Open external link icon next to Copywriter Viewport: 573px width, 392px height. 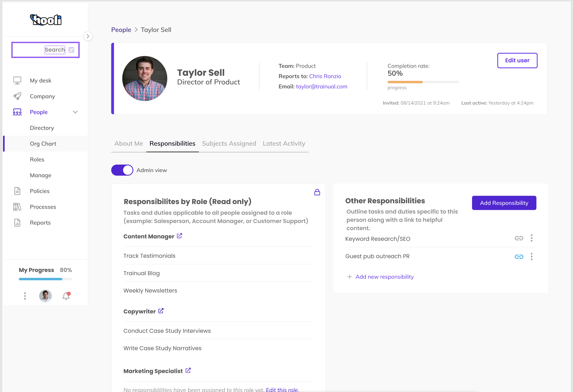click(x=161, y=311)
